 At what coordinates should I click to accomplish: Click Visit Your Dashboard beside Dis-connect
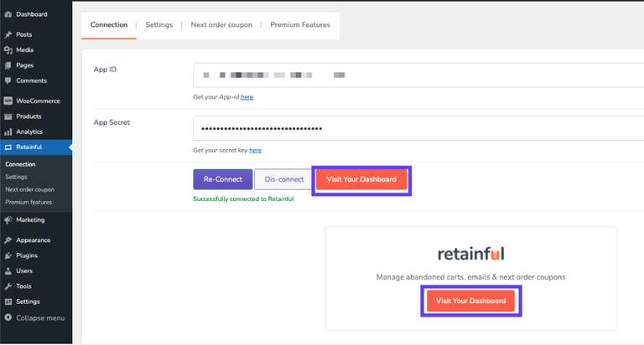point(361,179)
